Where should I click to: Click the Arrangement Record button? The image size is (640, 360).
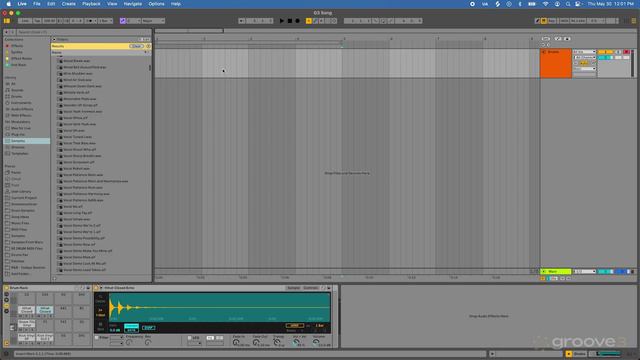[x=298, y=21]
